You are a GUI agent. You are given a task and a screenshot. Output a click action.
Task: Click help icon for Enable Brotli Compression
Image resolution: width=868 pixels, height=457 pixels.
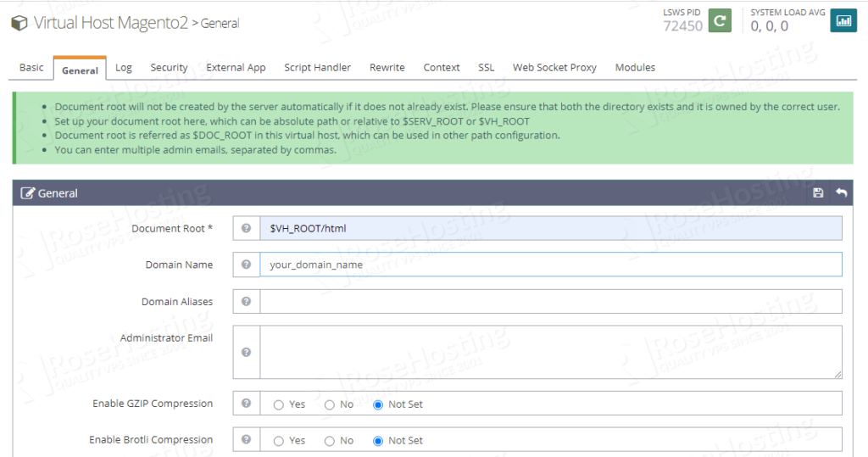pos(246,440)
